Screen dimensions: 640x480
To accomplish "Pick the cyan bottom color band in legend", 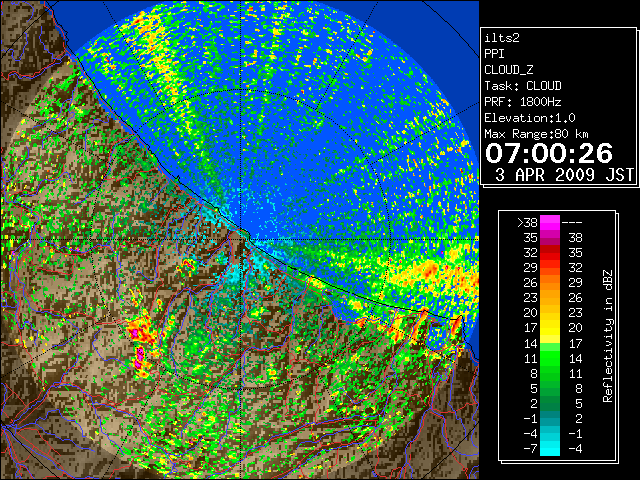I will point(550,449).
